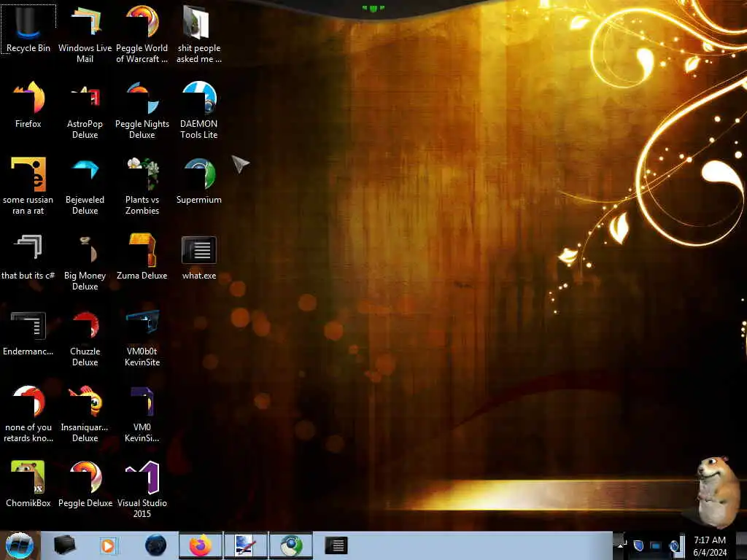Select the VM0b0t KevinSite icon
This screenshot has width=747, height=560.
[x=142, y=338]
